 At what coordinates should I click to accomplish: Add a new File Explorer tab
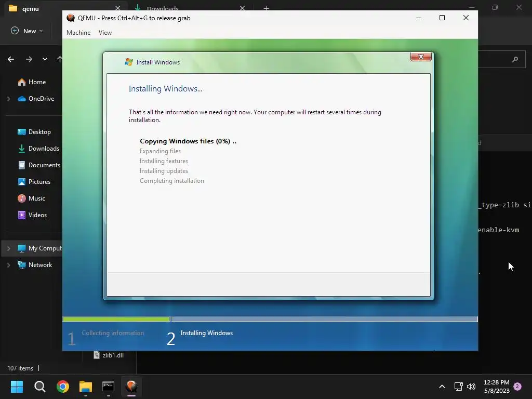coord(267,8)
